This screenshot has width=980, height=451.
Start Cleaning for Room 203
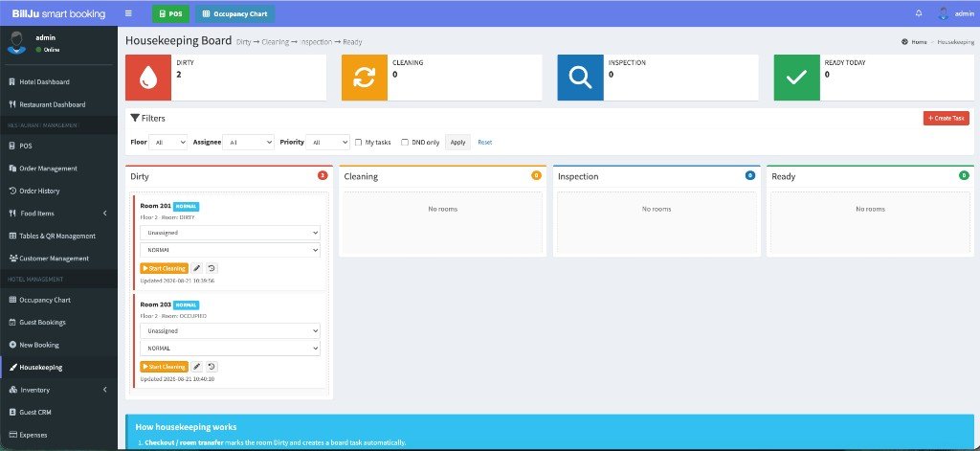point(165,367)
